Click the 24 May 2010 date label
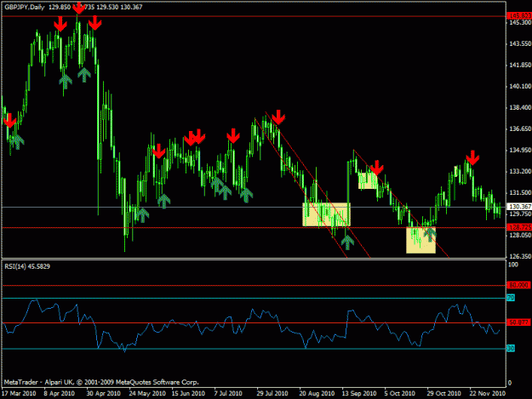The image size is (532, 399). (x=147, y=394)
